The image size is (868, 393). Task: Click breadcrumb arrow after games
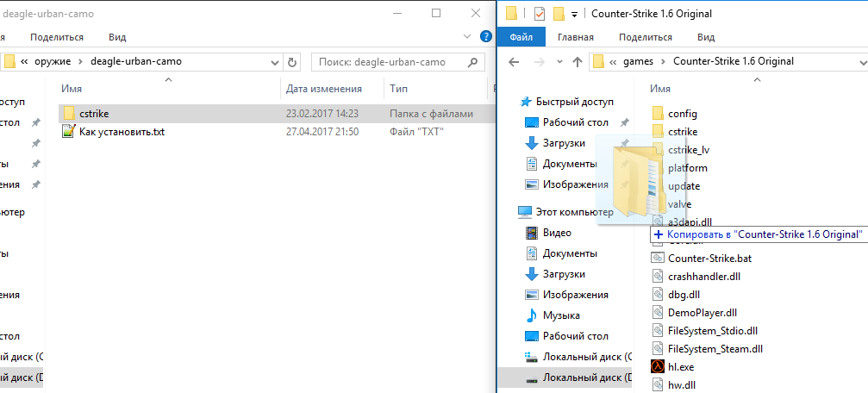(663, 61)
